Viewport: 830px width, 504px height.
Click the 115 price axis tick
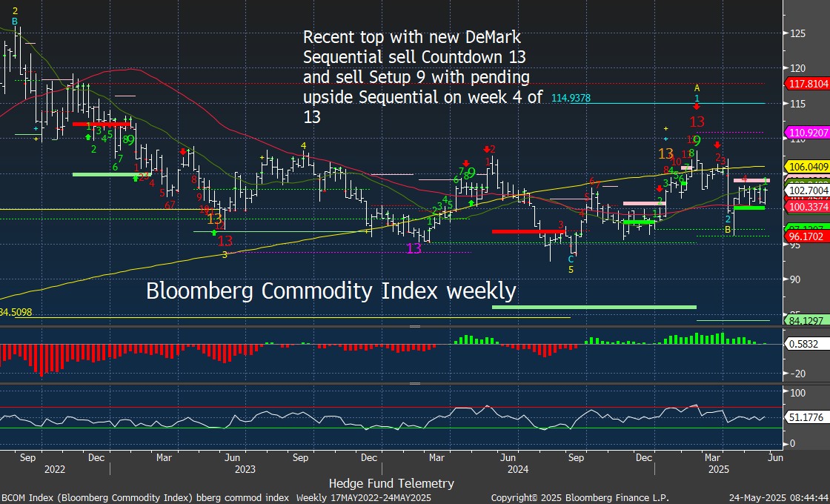tap(797, 104)
